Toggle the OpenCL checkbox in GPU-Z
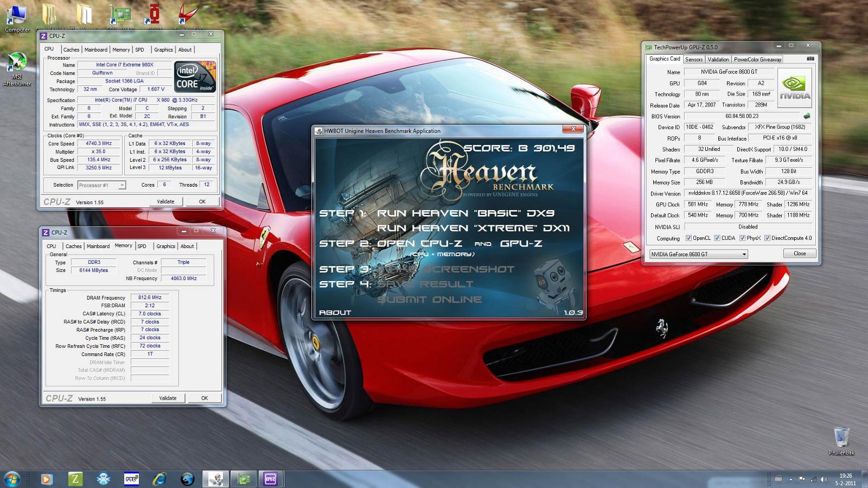The width and height of the screenshot is (868, 488). click(688, 238)
